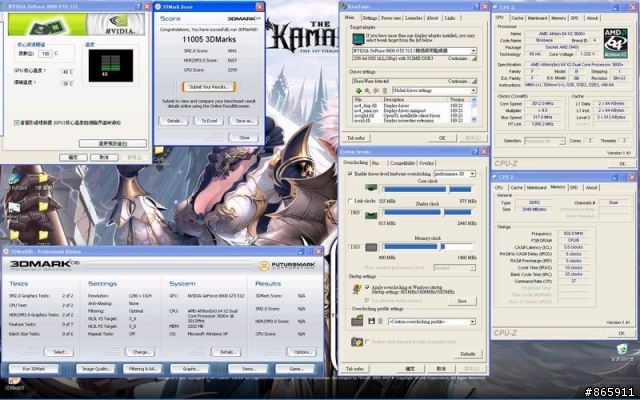640x400 pixels.
Task: Click the Windows startup settings icon
Action: (x=357, y=289)
